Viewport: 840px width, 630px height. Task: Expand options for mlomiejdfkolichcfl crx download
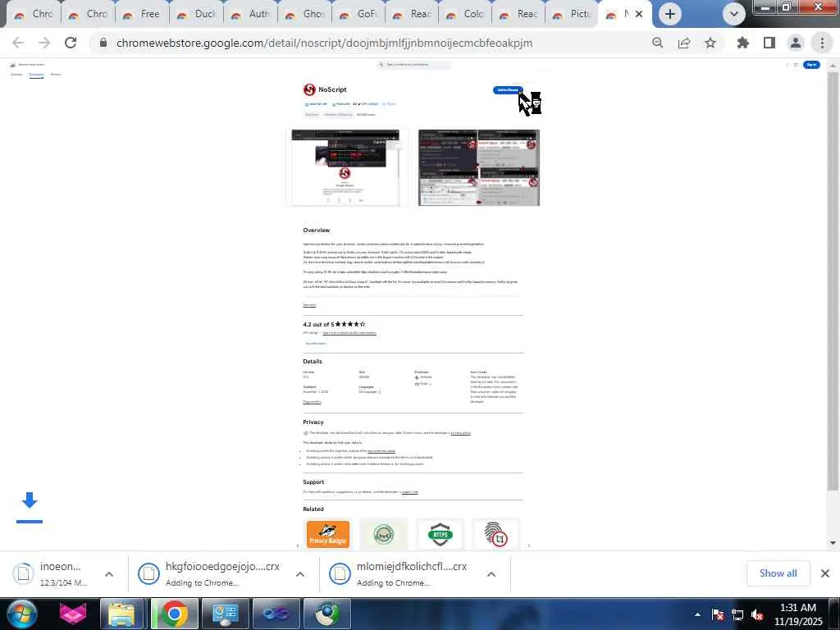point(491,573)
